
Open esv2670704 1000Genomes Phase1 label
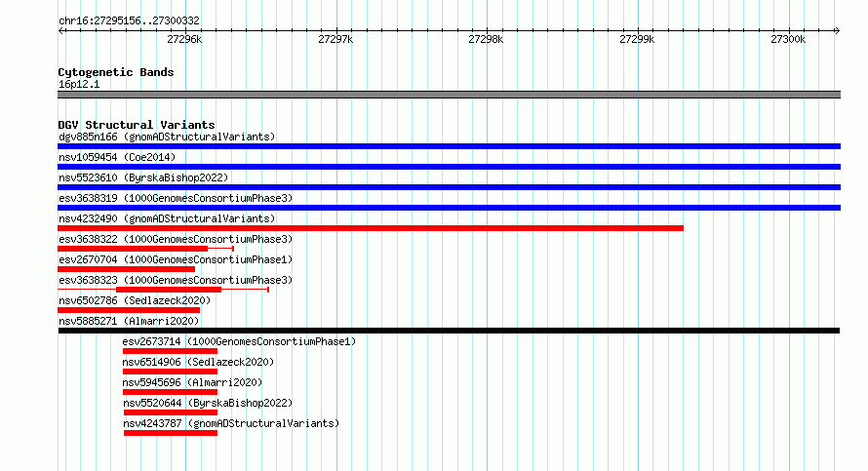tap(176, 259)
